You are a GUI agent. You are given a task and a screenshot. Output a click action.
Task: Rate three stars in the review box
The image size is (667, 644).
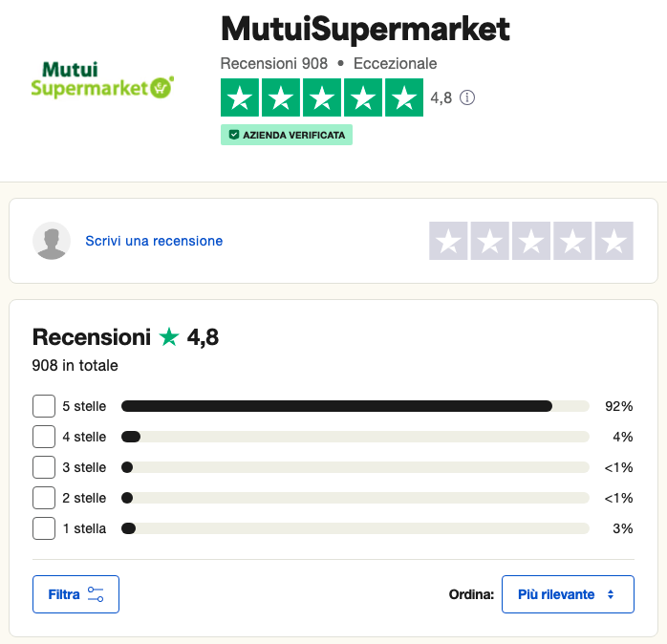531,241
